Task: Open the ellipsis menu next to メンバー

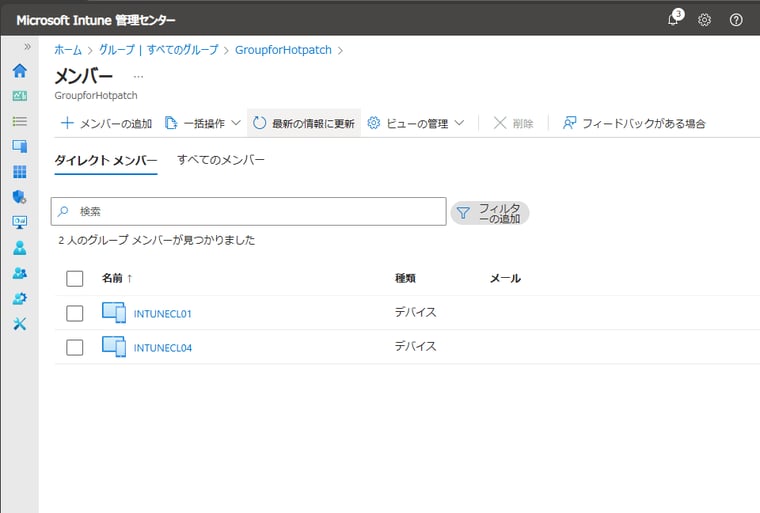Action: 139,77
